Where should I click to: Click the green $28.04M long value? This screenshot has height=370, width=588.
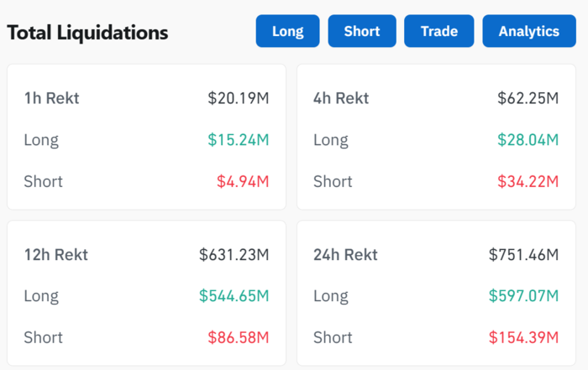point(528,139)
